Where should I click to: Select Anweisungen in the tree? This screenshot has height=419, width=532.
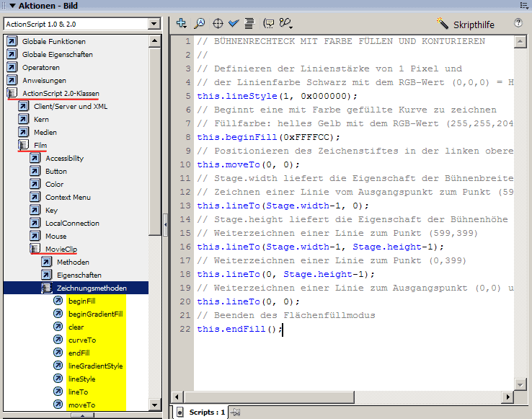tap(44, 81)
